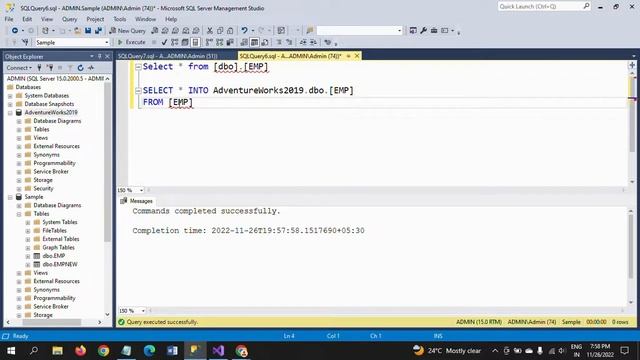Open the Project menu
This screenshot has height=360, width=640.
click(x=95, y=19)
